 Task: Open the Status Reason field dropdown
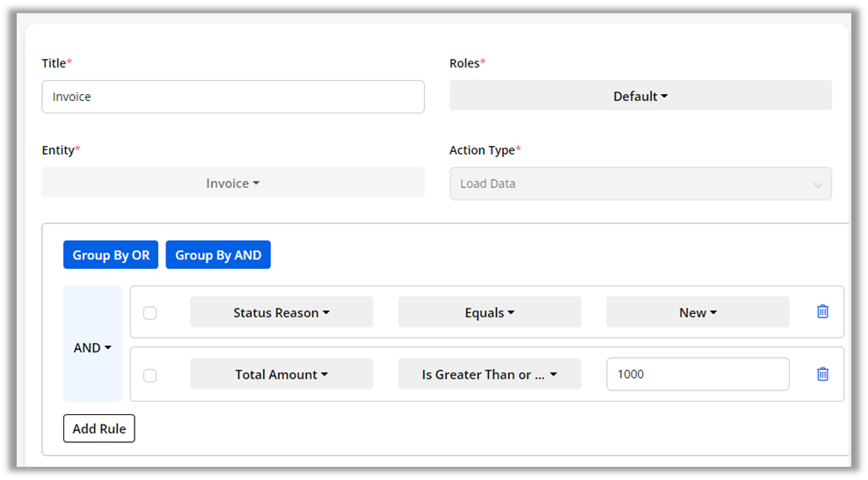[281, 312]
